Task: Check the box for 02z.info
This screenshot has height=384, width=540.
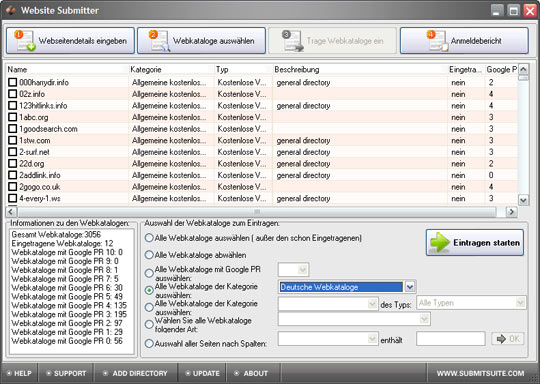Action: 12,94
